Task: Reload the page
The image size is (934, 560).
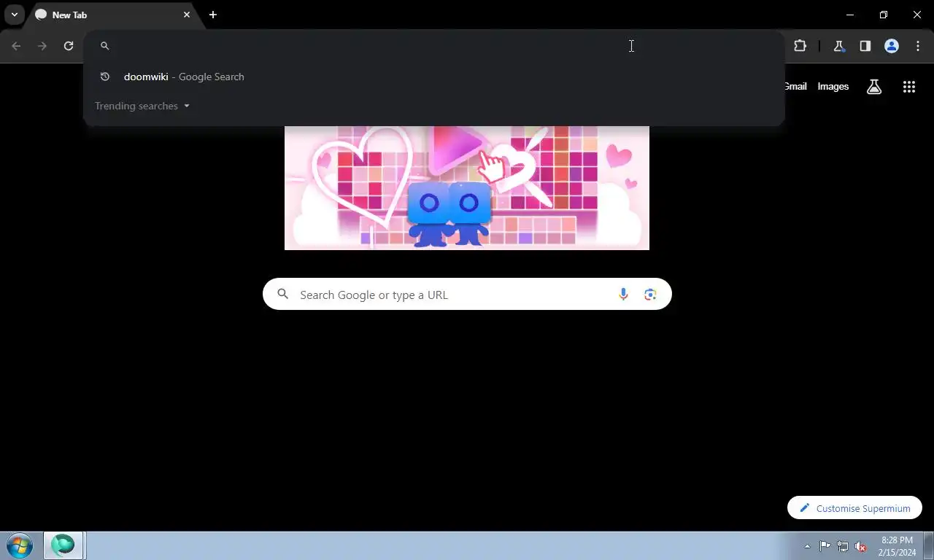Action: click(x=69, y=46)
